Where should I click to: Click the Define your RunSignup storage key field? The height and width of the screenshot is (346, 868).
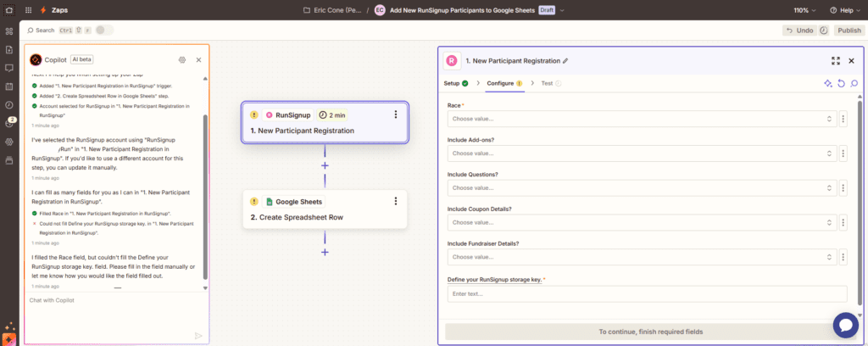(x=647, y=293)
